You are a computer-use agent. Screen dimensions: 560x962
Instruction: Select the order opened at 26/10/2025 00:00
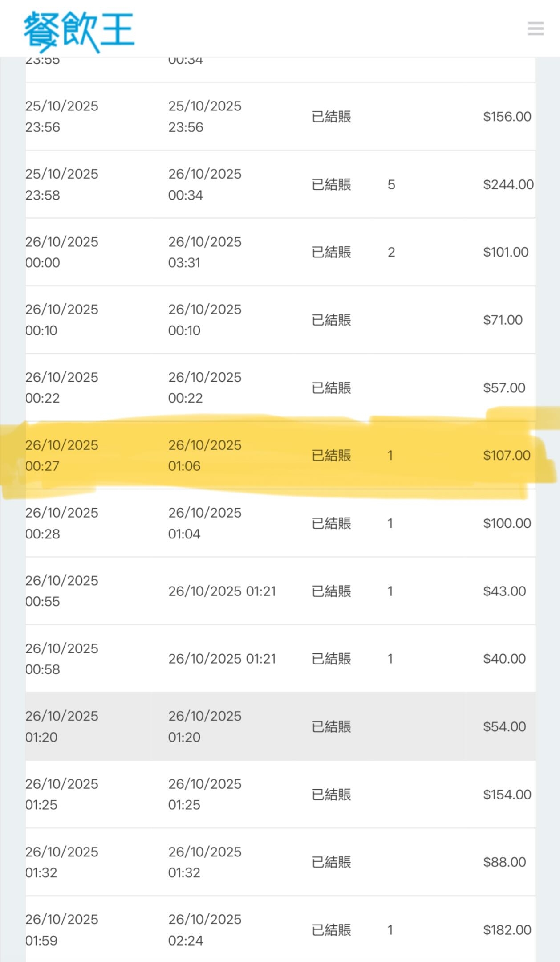(x=62, y=252)
